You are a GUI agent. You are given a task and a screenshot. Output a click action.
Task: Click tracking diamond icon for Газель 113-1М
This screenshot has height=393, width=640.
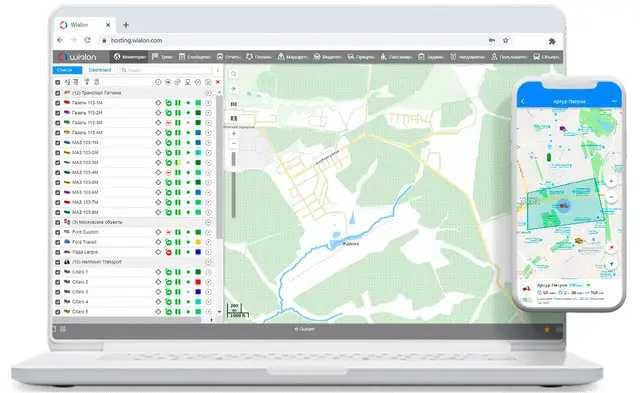pyautogui.click(x=158, y=102)
